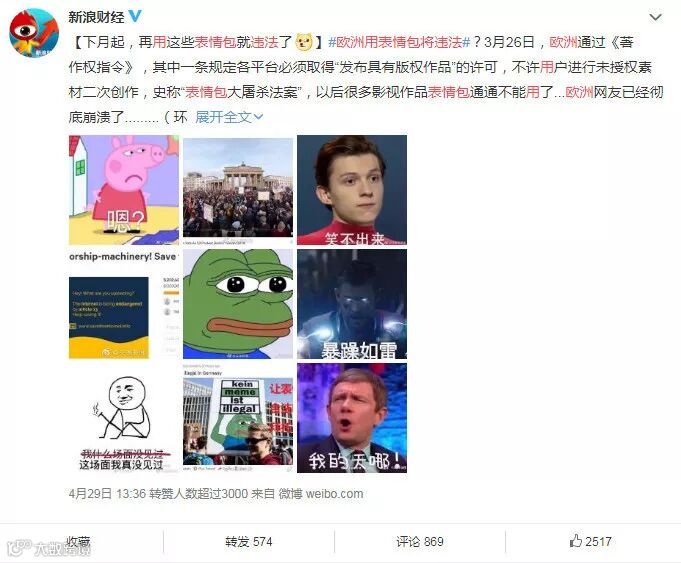Open the 笑不出来 Spider-Man meme

tap(352, 190)
